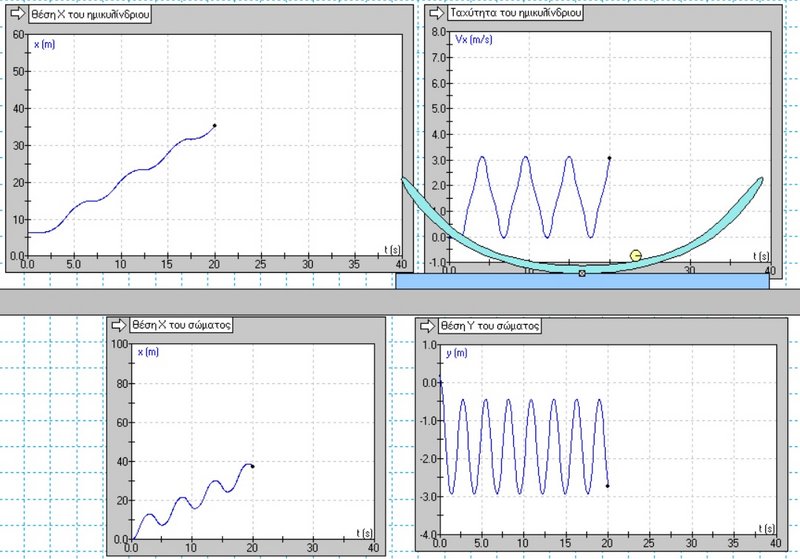Click arrow icon of 'Θέση X του σώματος' graph
800x559 pixels.
tap(119, 325)
